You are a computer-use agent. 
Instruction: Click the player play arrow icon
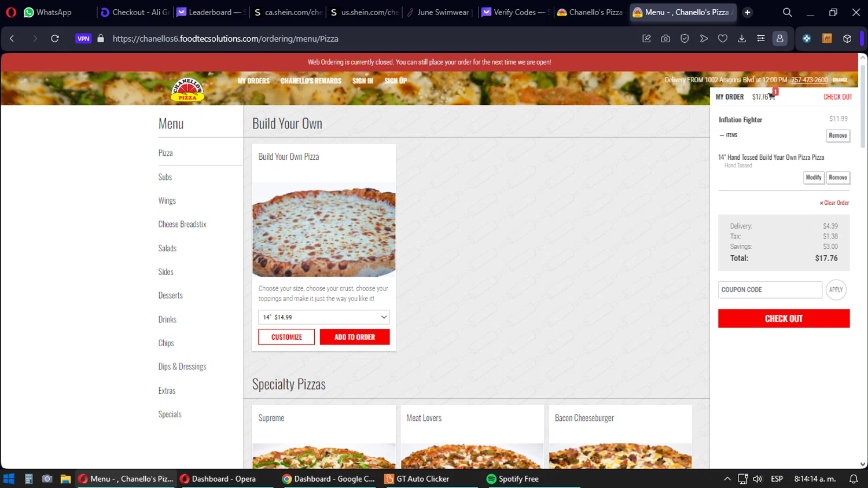704,38
